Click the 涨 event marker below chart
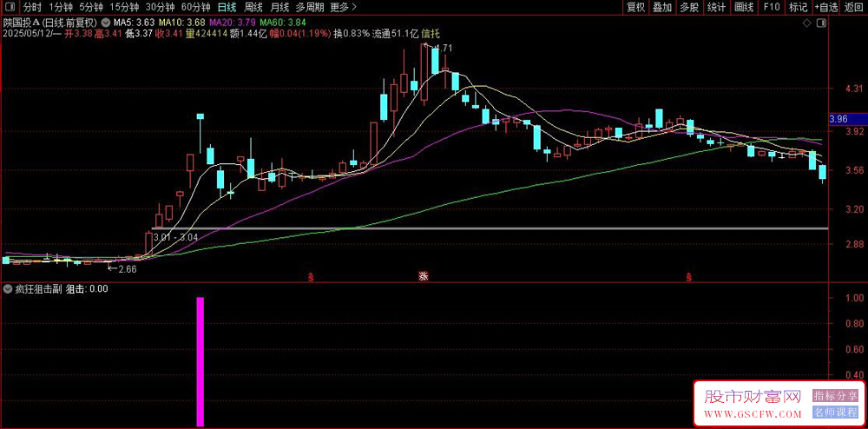The image size is (868, 429). [x=424, y=275]
